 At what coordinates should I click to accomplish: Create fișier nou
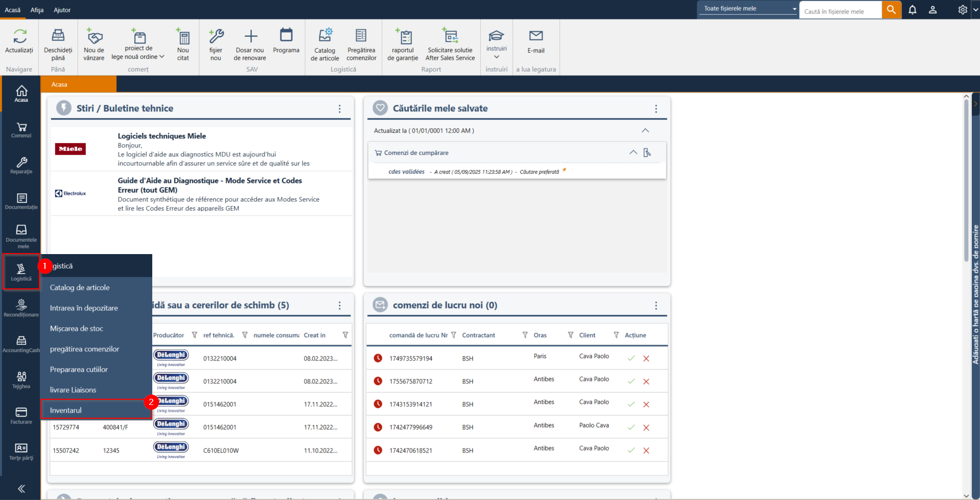(216, 44)
